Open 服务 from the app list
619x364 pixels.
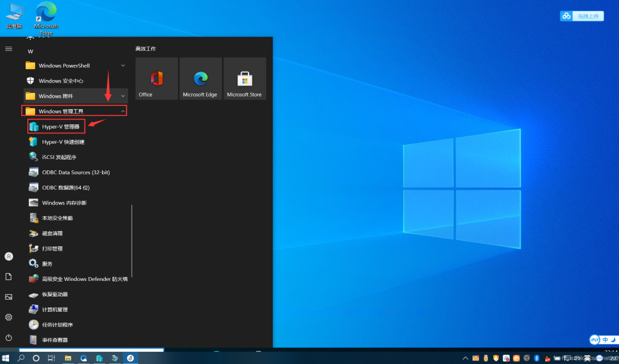[x=47, y=264]
